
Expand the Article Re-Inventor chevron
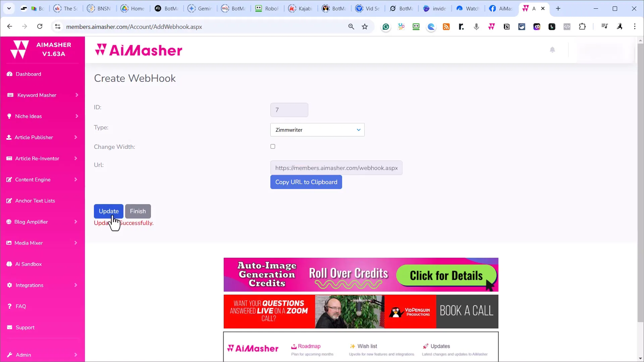tap(76, 159)
